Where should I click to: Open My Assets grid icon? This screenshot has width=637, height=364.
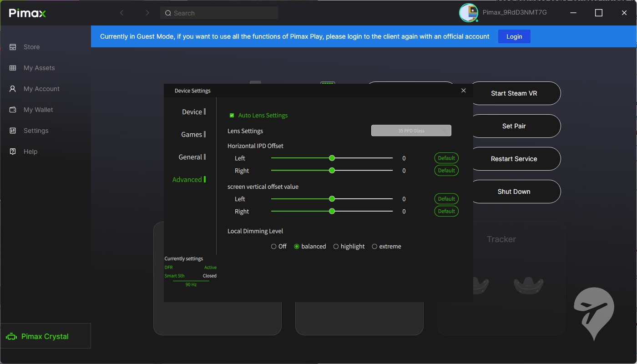click(x=13, y=68)
